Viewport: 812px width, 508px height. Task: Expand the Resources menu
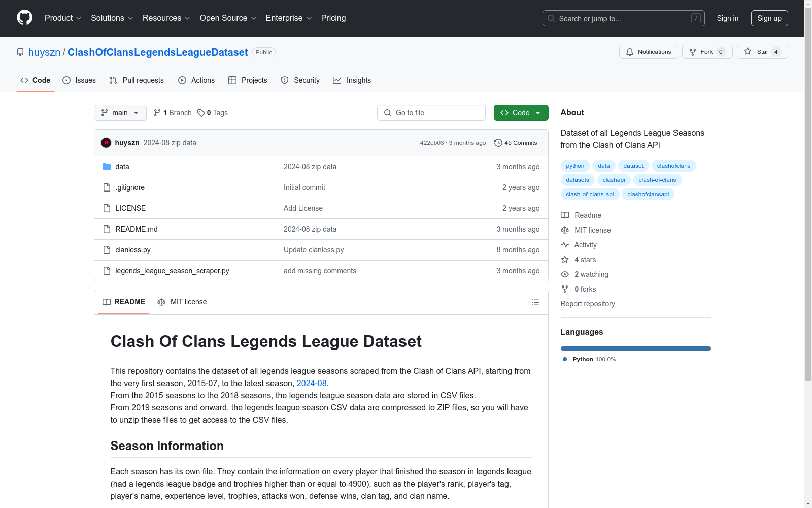click(166, 18)
